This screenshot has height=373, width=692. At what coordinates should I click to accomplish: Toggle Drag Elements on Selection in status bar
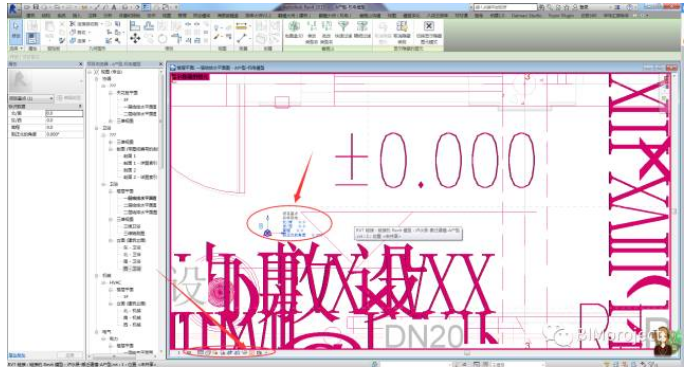643,365
